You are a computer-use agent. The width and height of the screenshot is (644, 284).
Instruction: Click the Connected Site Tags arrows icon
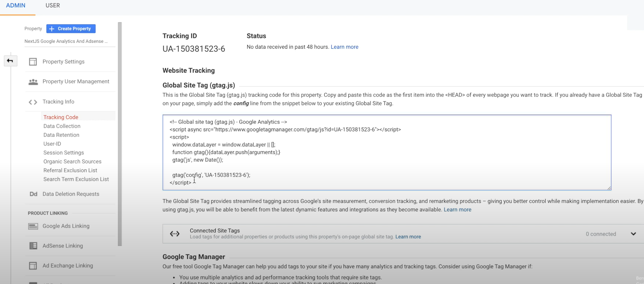(175, 233)
